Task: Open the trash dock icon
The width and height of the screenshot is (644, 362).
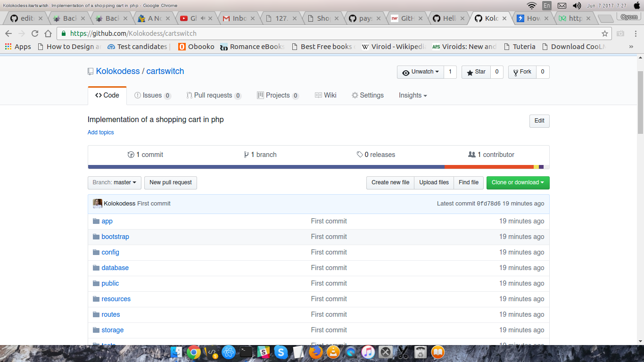Action: (420, 352)
